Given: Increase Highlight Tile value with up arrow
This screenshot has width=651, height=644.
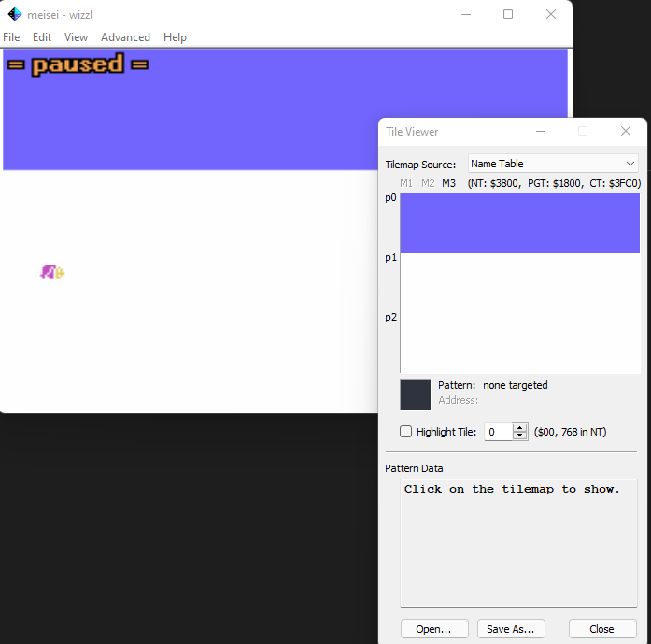Looking at the screenshot, I should [520, 427].
